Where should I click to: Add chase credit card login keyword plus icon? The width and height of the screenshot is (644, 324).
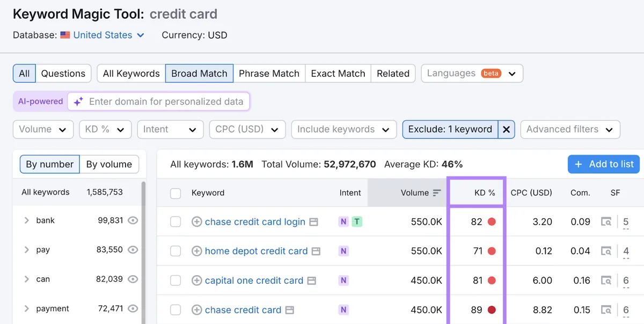pos(197,222)
